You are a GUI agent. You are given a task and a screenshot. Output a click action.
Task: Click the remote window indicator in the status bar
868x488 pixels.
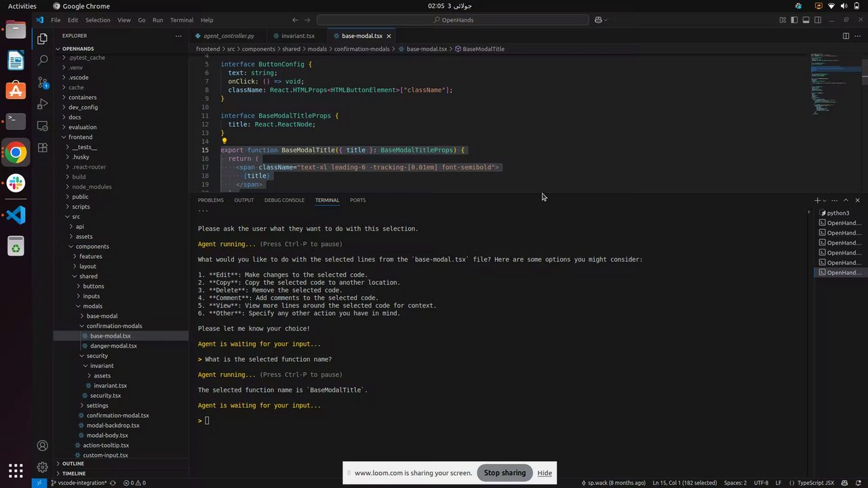coord(39,483)
